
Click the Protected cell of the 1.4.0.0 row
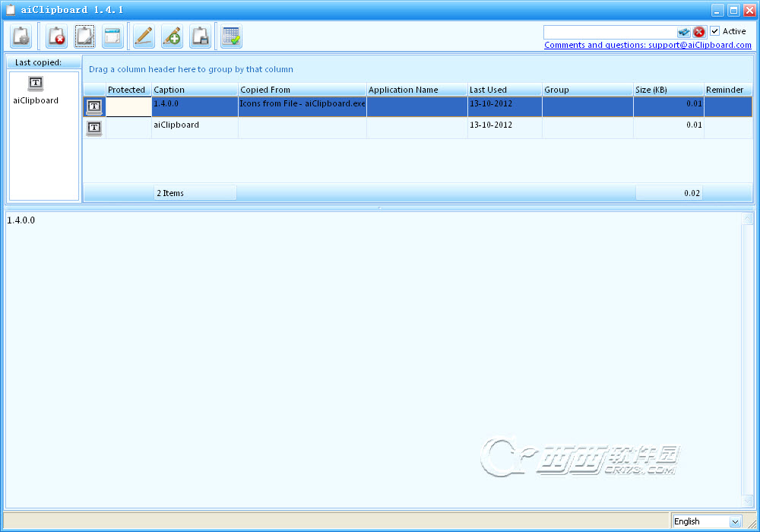[128, 106]
